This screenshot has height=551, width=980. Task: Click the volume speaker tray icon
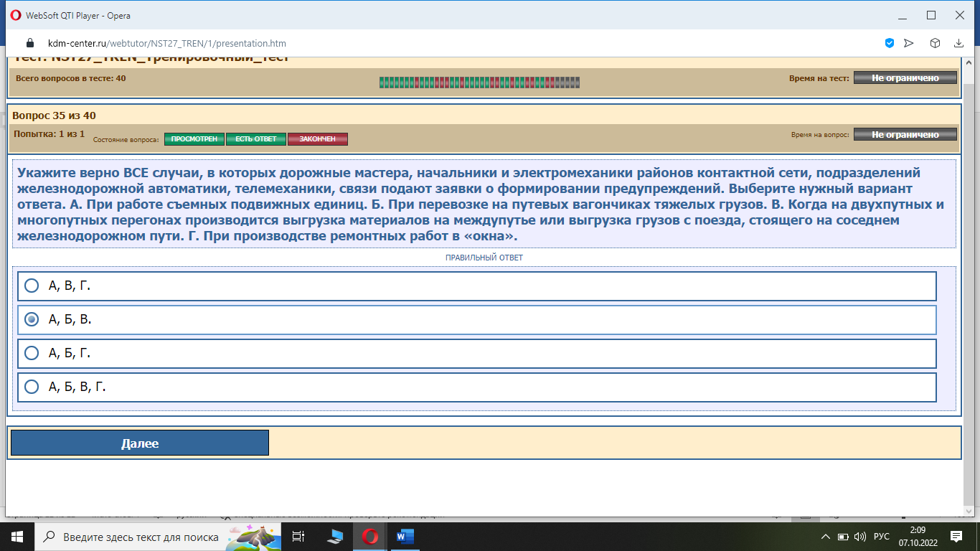point(860,537)
